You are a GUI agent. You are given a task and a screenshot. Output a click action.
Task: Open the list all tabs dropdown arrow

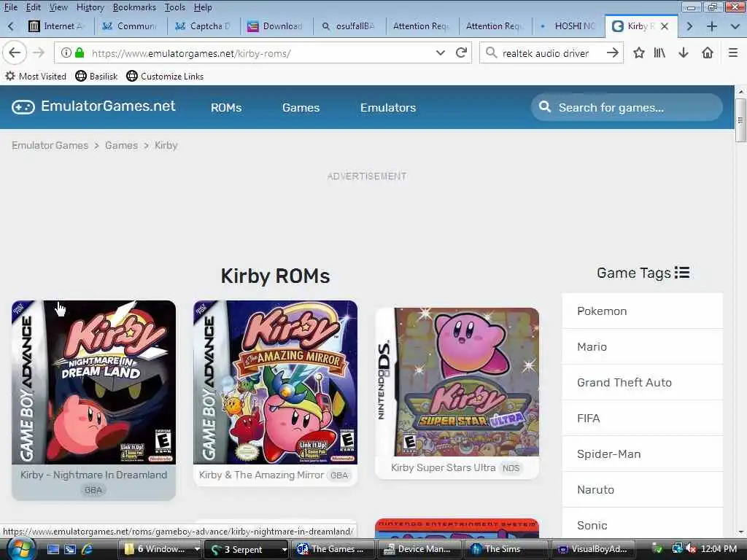click(735, 26)
